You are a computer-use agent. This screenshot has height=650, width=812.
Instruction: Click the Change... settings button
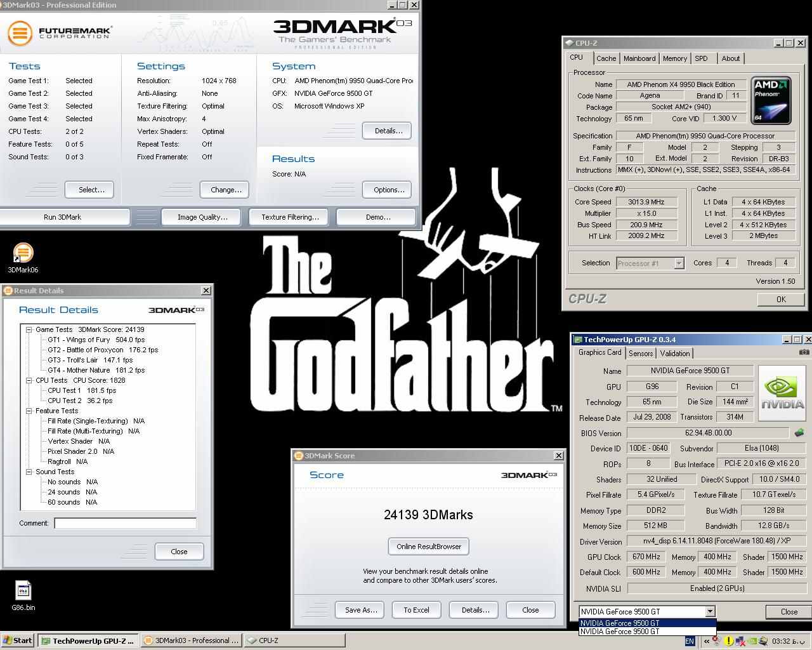[x=225, y=190]
